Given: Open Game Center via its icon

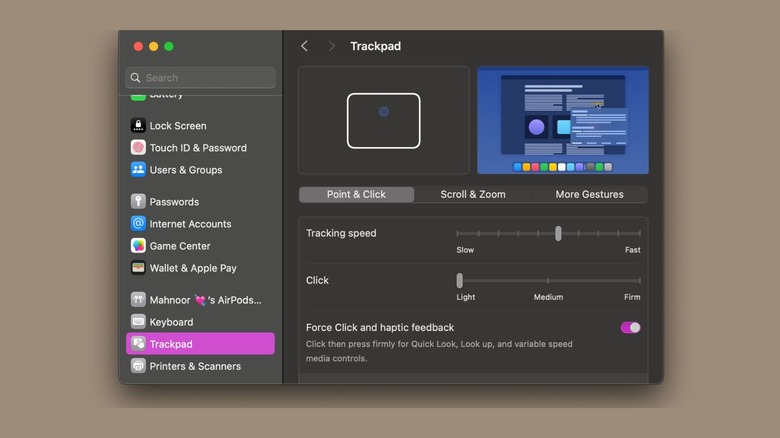Looking at the screenshot, I should tap(138, 246).
